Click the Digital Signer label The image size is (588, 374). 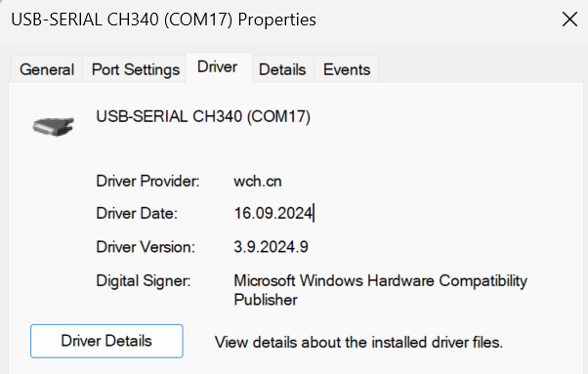click(x=144, y=281)
